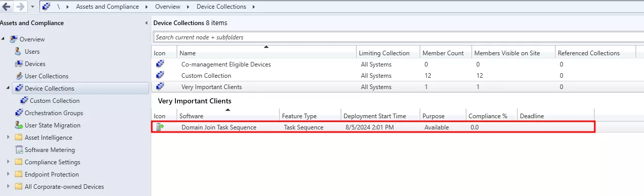Open All Corporate-owned Devices in the tree
This screenshot has height=196, width=644.
point(64,187)
